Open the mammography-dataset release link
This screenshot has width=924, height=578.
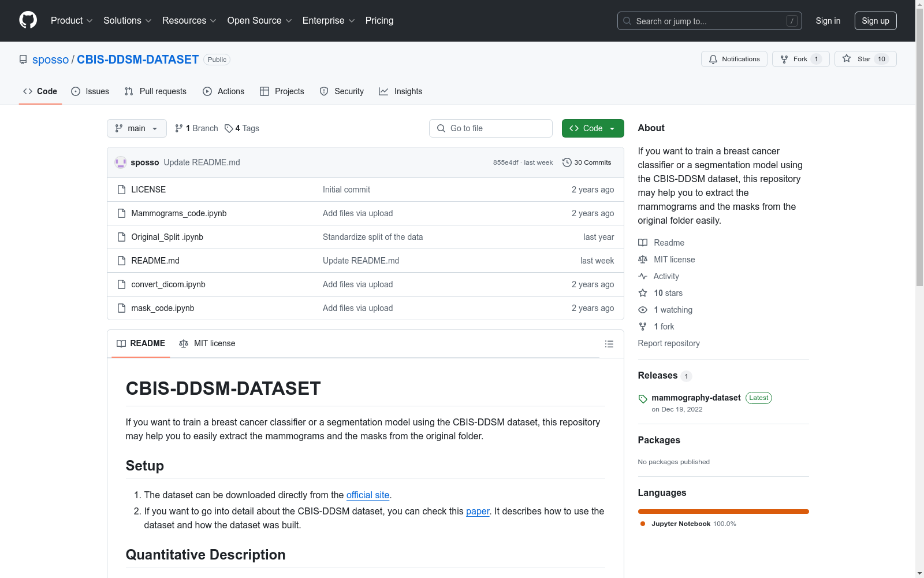[696, 398]
